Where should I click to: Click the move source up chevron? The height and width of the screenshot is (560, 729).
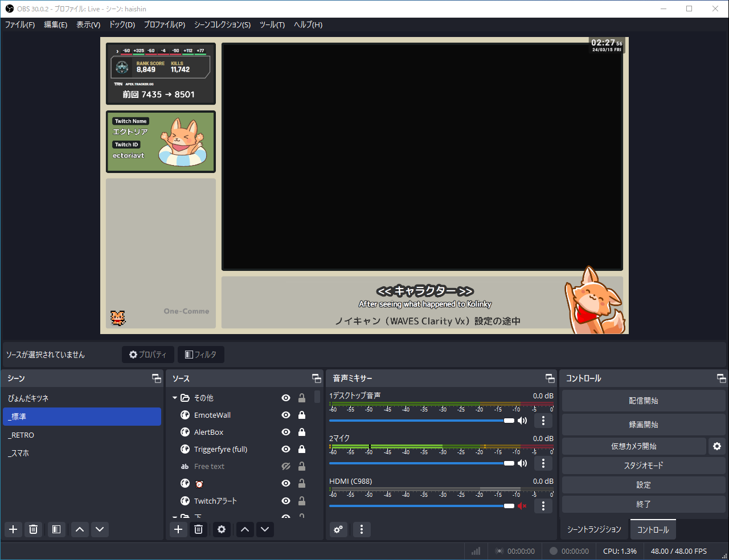pyautogui.click(x=244, y=529)
